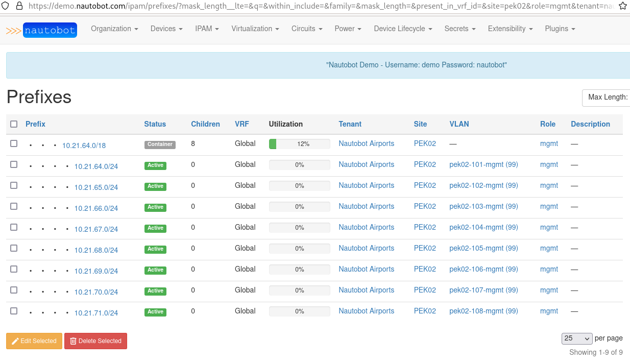Image resolution: width=630 pixels, height=364 pixels.
Task: Open VLAN pek02-104-mgmt (99)
Action: pyautogui.click(x=483, y=227)
